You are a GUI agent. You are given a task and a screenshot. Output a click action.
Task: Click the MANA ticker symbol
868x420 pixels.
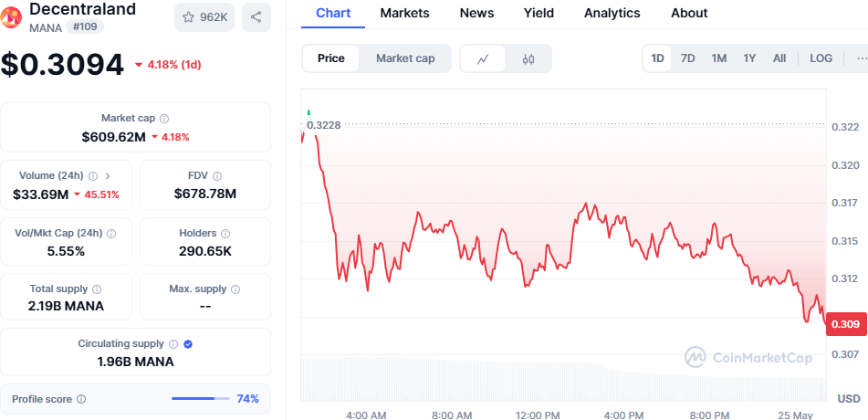point(46,27)
